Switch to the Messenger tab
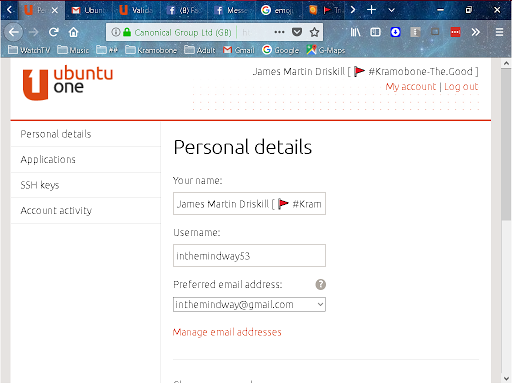The image size is (512, 384). tap(232, 10)
